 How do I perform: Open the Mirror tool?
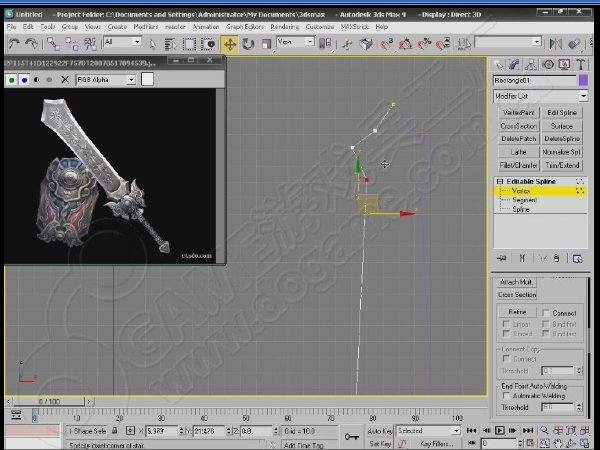[x=555, y=44]
